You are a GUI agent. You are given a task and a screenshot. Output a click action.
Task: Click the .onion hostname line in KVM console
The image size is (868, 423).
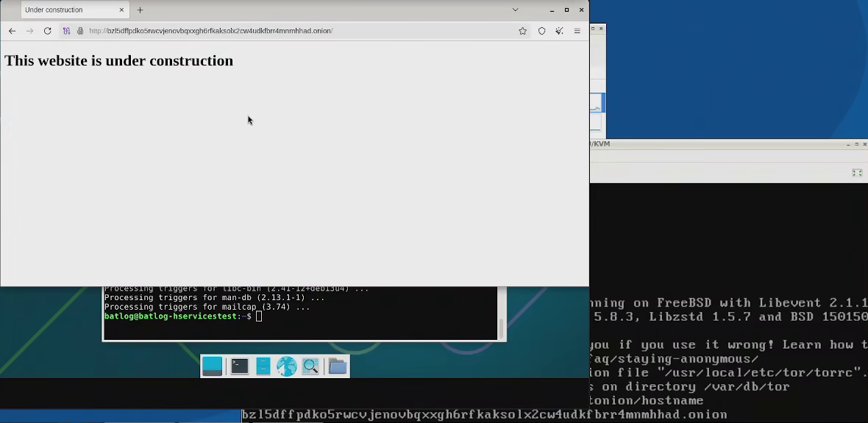pyautogui.click(x=484, y=415)
